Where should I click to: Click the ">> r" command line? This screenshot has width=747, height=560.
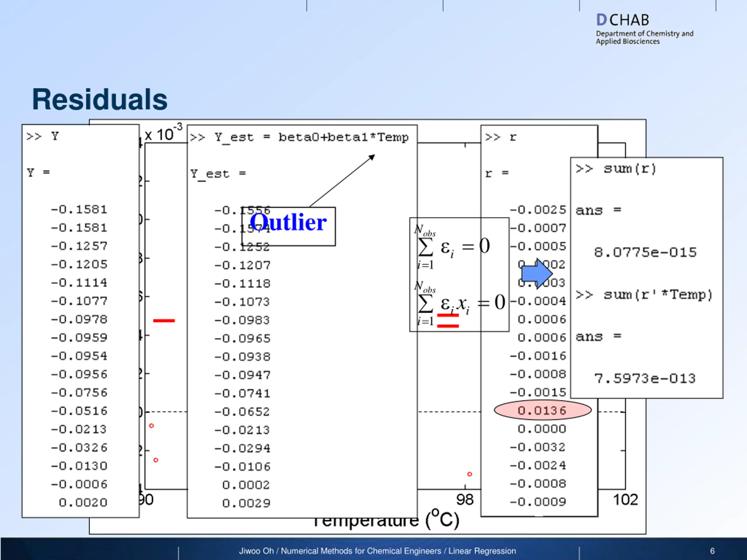pyautogui.click(x=501, y=137)
